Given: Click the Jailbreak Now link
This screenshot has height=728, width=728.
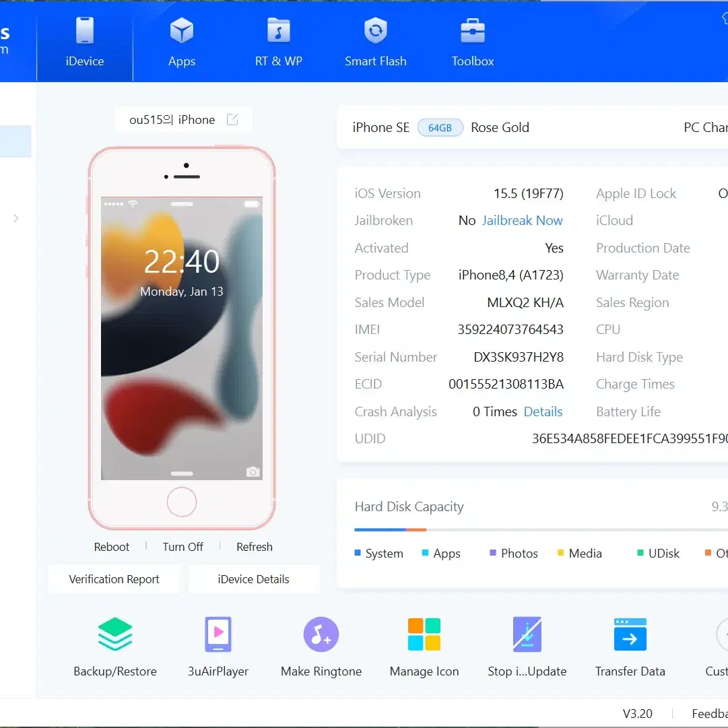Looking at the screenshot, I should tap(523, 220).
